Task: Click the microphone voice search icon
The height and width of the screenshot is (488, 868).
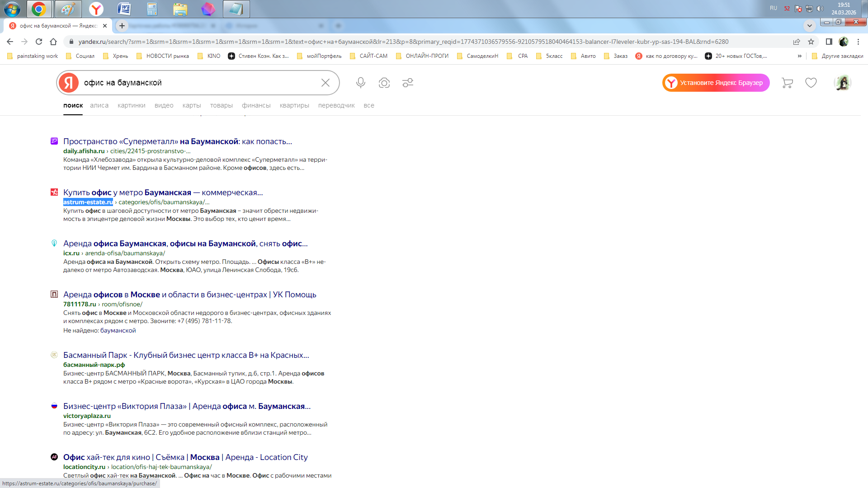Action: pyautogui.click(x=360, y=83)
